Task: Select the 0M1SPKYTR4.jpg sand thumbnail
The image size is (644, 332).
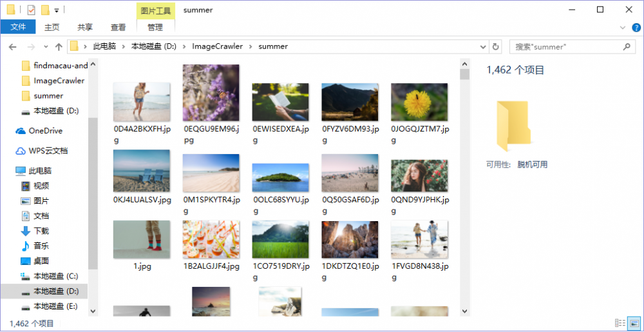Action: click(x=211, y=173)
